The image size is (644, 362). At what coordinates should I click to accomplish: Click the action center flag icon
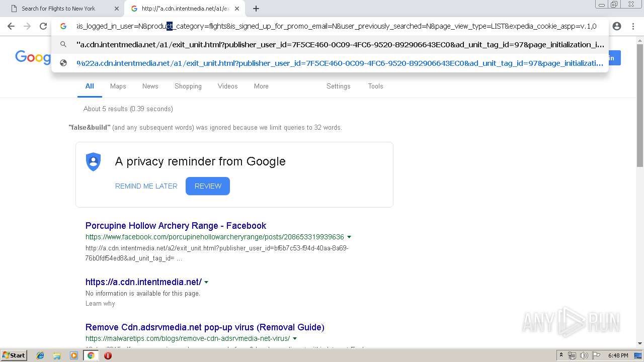point(597,355)
